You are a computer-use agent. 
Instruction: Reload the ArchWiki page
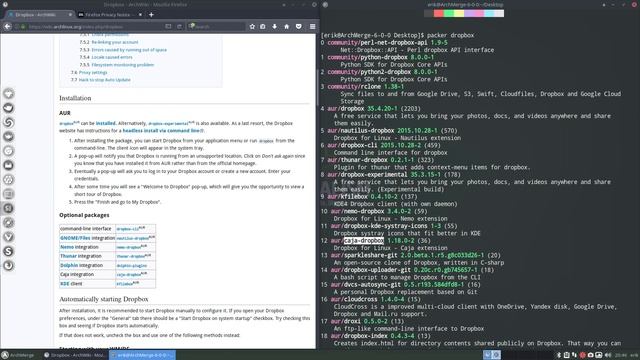[179, 27]
